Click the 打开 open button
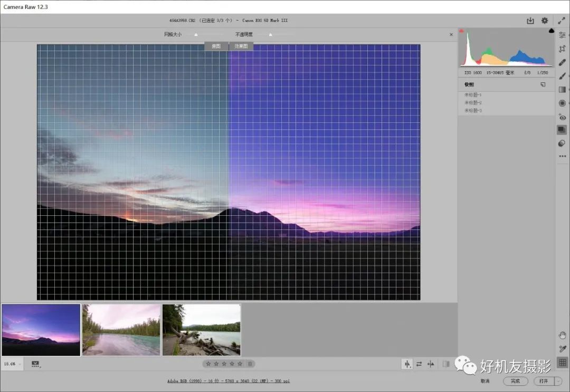 tap(544, 381)
